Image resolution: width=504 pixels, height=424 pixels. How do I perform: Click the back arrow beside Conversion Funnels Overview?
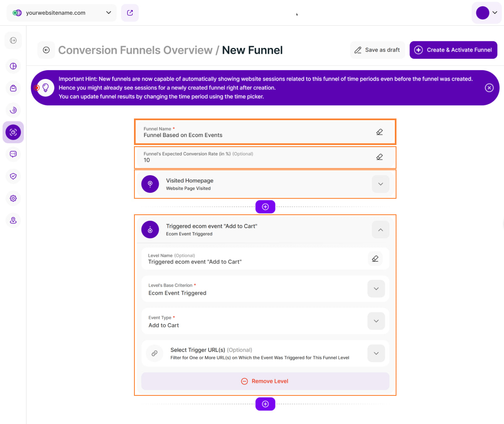click(46, 50)
